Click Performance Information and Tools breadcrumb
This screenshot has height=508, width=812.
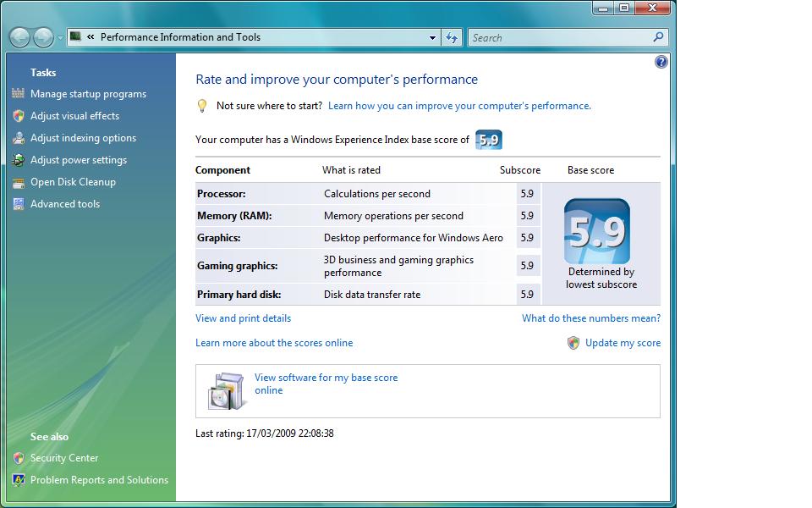click(180, 36)
